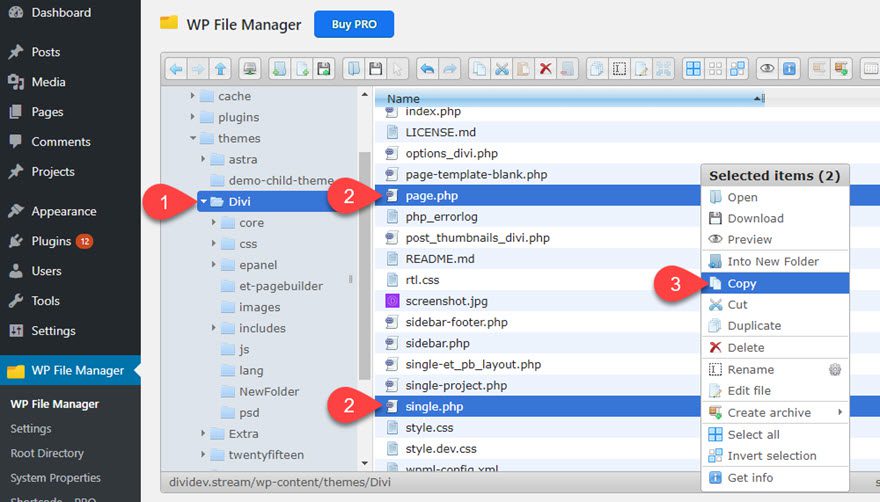Viewport: 880px width, 502px height.
Task: Click the open toolbar icon
Action: pos(354,69)
